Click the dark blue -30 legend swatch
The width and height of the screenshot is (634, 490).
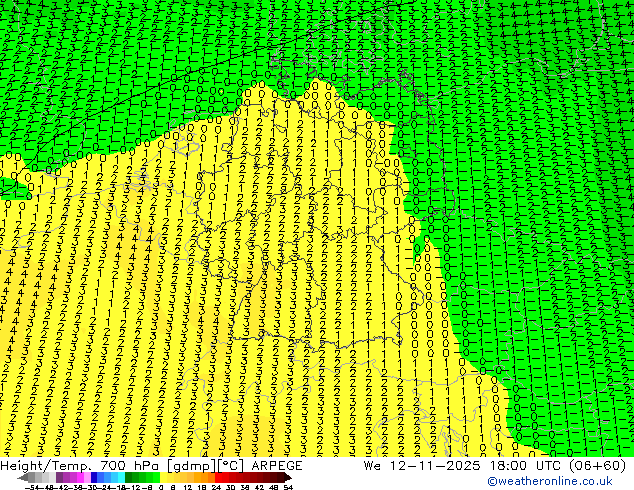click(94, 477)
